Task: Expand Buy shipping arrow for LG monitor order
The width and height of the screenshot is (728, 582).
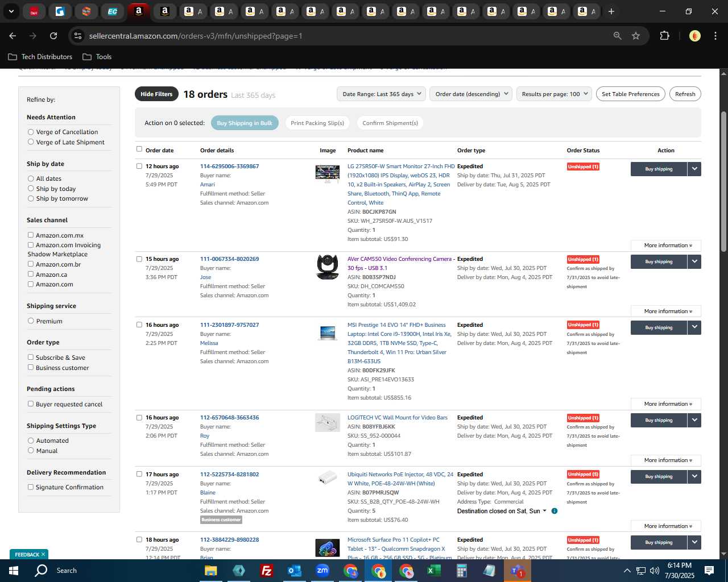Action: 694,169
